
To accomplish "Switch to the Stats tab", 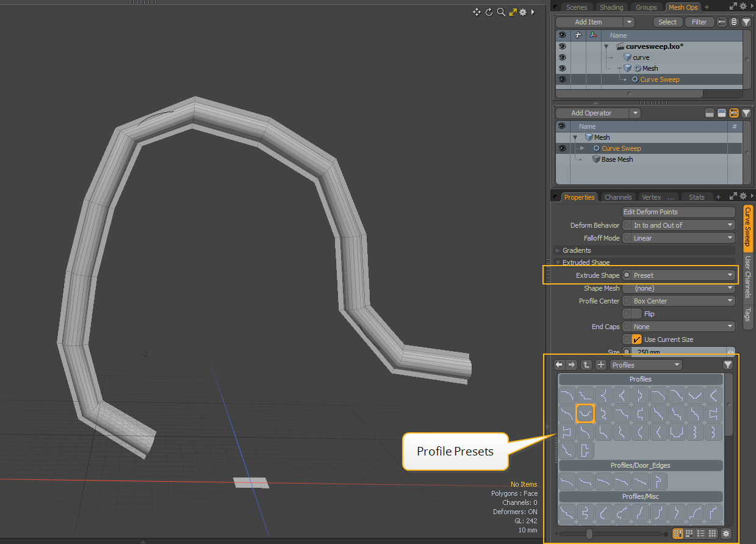I will (x=696, y=197).
